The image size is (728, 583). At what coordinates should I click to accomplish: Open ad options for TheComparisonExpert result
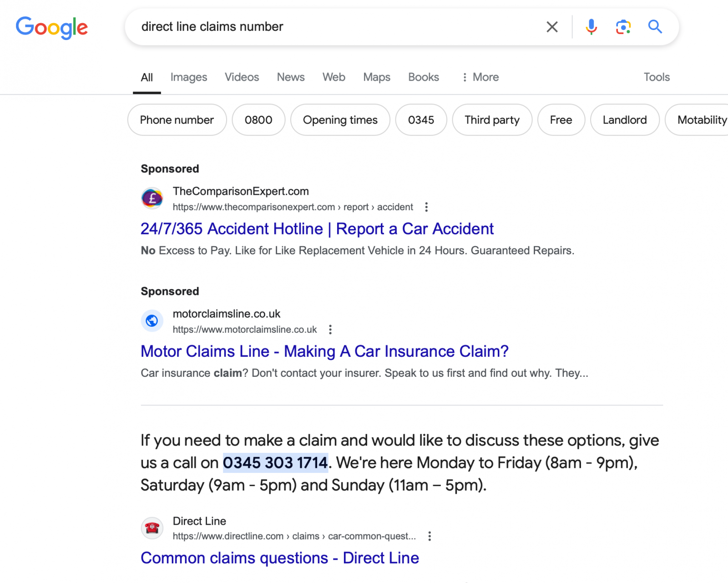(426, 207)
